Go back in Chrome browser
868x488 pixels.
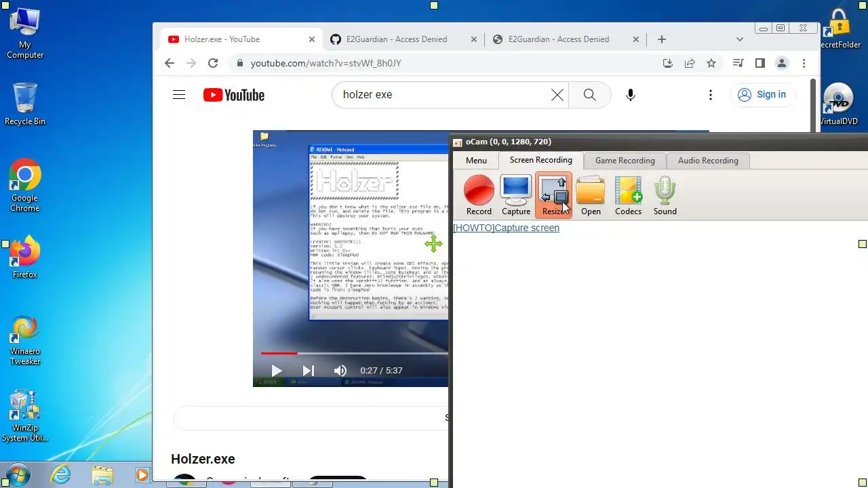(170, 63)
